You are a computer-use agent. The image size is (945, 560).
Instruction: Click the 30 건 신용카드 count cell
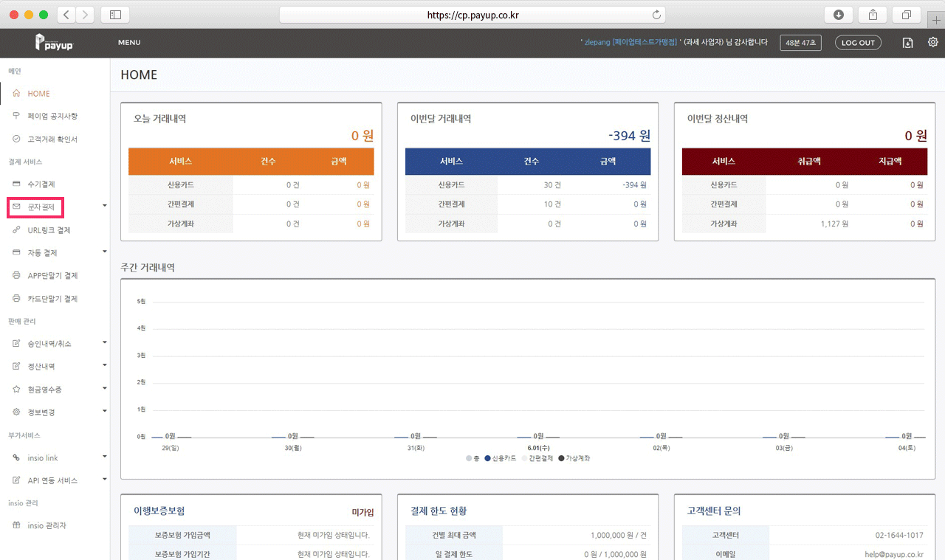pos(552,185)
